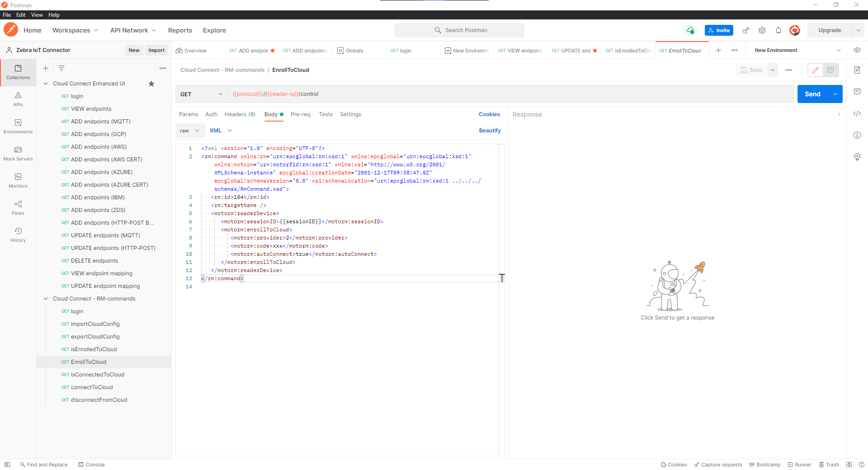Screen dimensions: 868x470
Task: Open request view more actions menu
Action: click(x=789, y=70)
